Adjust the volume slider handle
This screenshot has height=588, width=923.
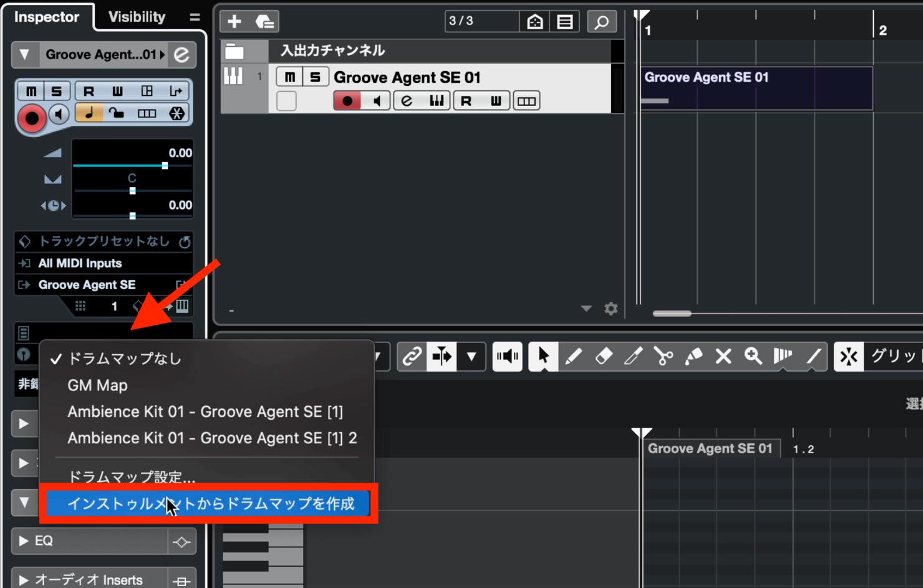tap(165, 165)
